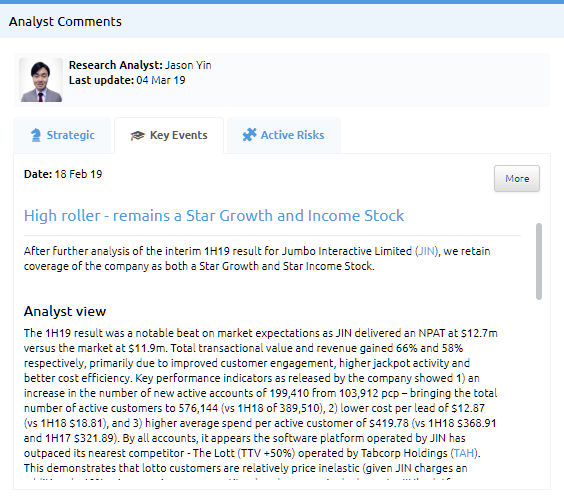
Task: Click the vertical scrollbar thumb in comments
Action: 538,262
